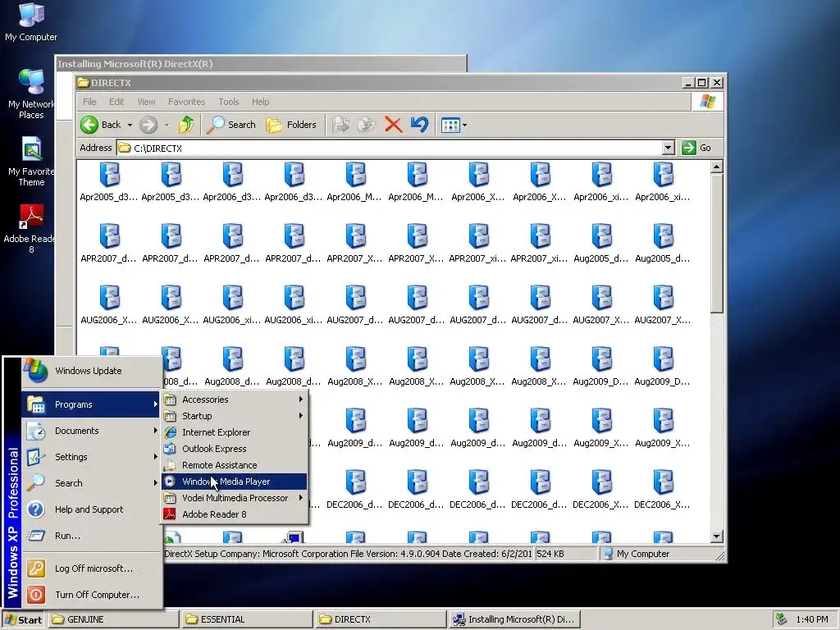This screenshot has height=630, width=840.
Task: Open Adobe Reader 8 desktop shortcut
Action: coord(31,228)
